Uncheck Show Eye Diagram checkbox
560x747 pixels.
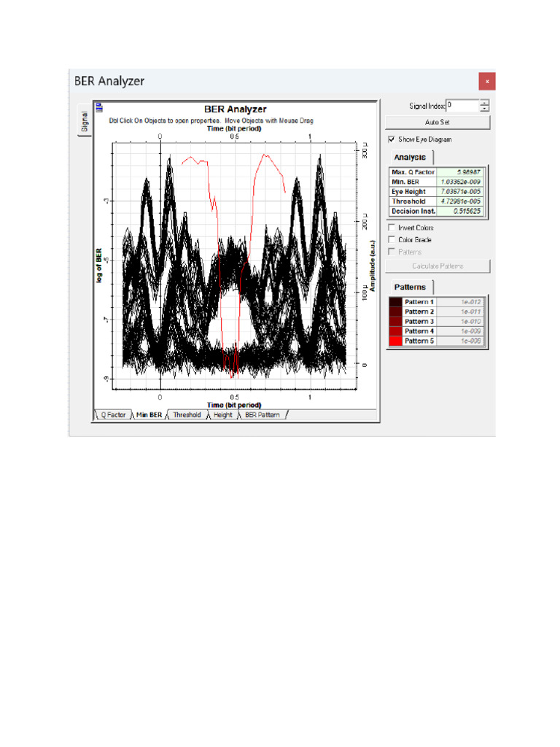tap(392, 139)
